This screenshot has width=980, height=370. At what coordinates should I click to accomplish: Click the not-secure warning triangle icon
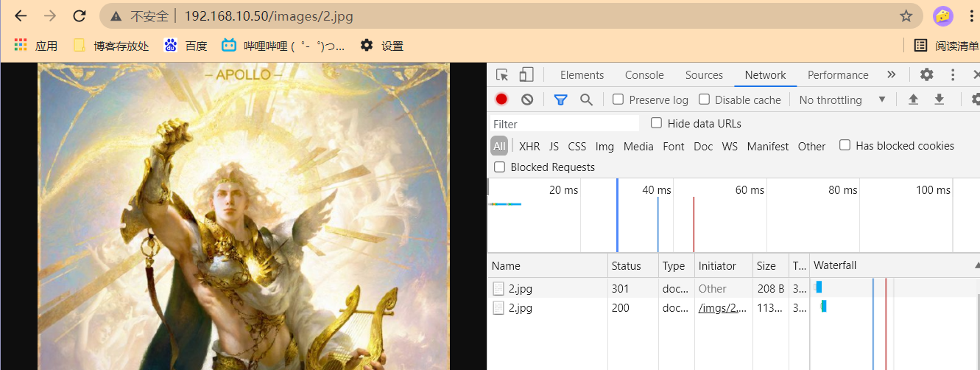pos(116,16)
